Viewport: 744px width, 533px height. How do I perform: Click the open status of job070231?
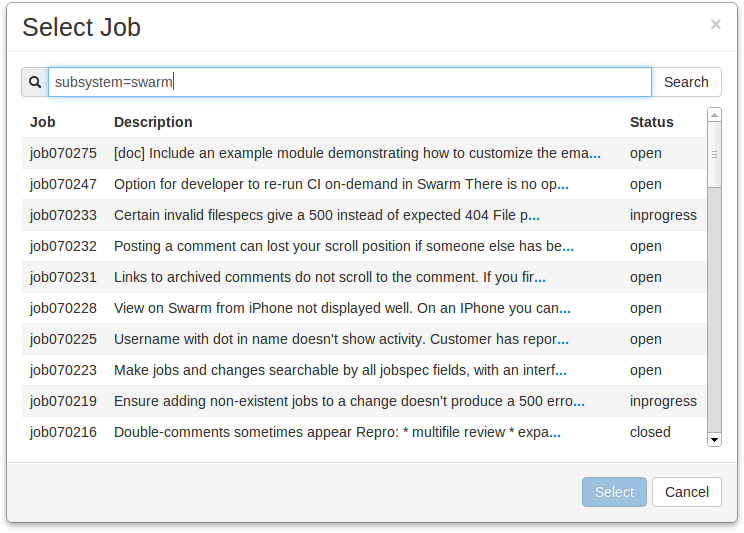coord(645,277)
